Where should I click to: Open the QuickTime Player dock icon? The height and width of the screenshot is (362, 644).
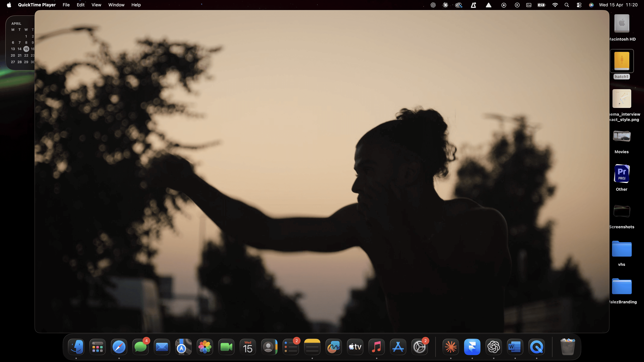pyautogui.click(x=536, y=347)
